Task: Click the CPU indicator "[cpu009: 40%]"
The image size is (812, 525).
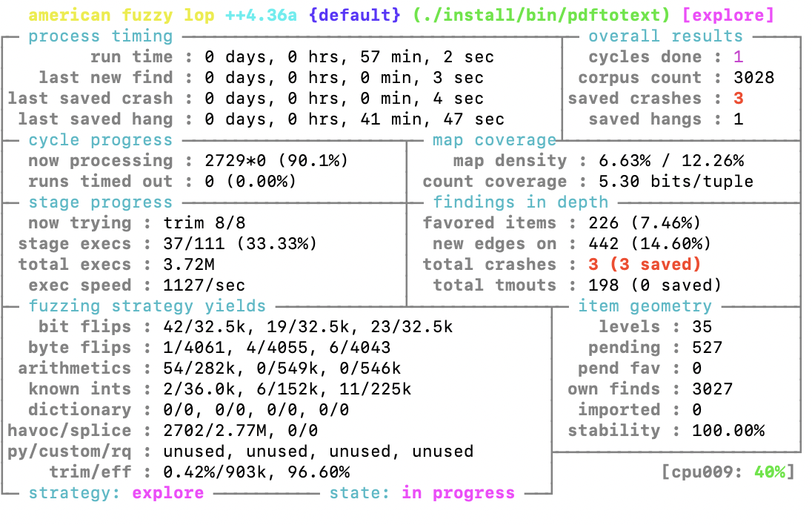Action: pyautogui.click(x=728, y=472)
